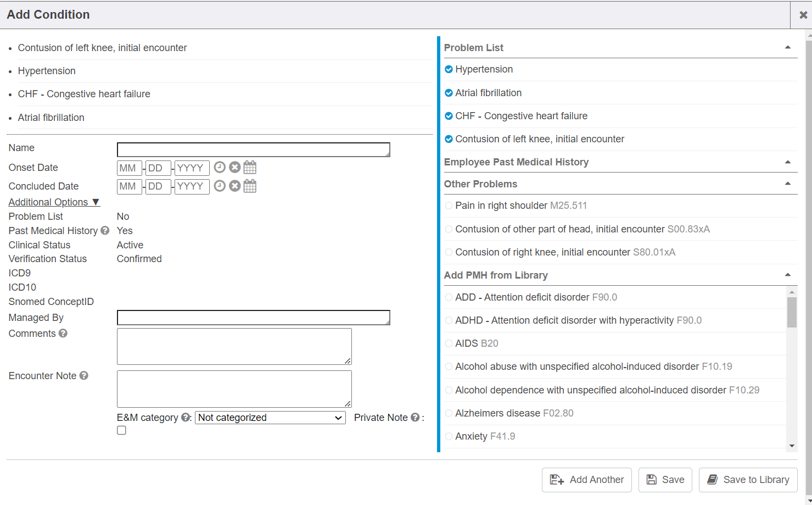Click into the Name input field
The width and height of the screenshot is (812, 505).
tap(253, 149)
